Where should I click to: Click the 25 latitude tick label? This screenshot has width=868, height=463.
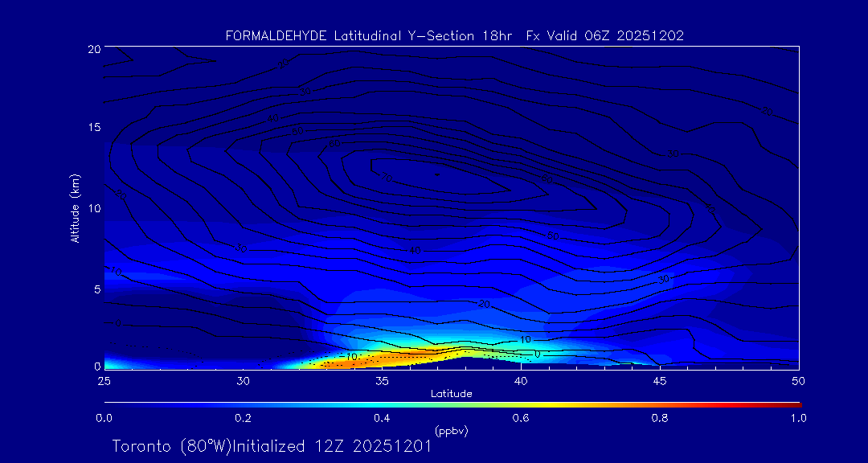104,379
